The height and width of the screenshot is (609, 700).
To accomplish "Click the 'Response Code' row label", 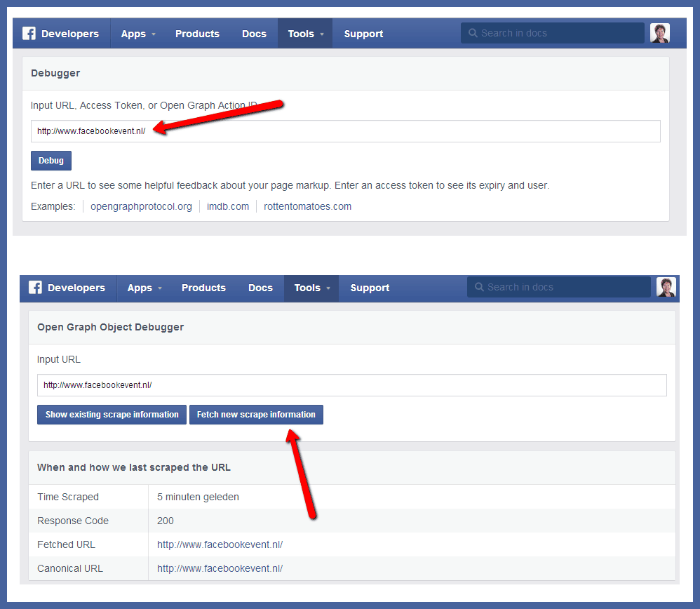I will [73, 521].
